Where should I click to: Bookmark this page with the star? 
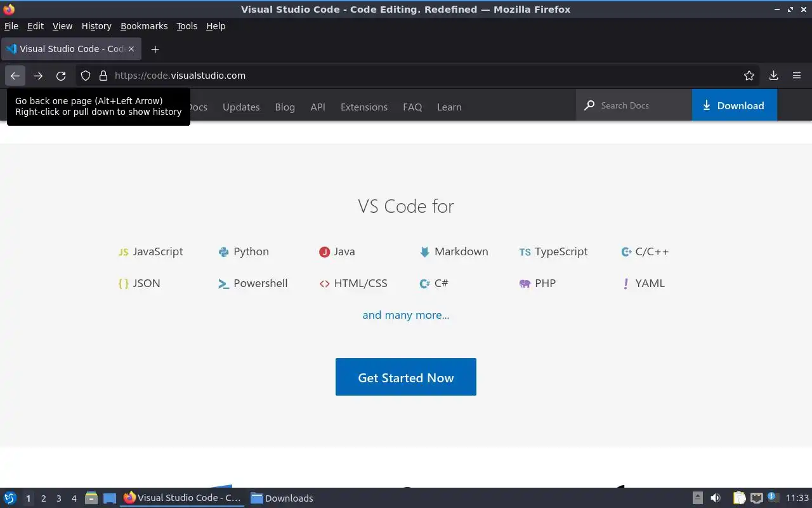tap(749, 76)
